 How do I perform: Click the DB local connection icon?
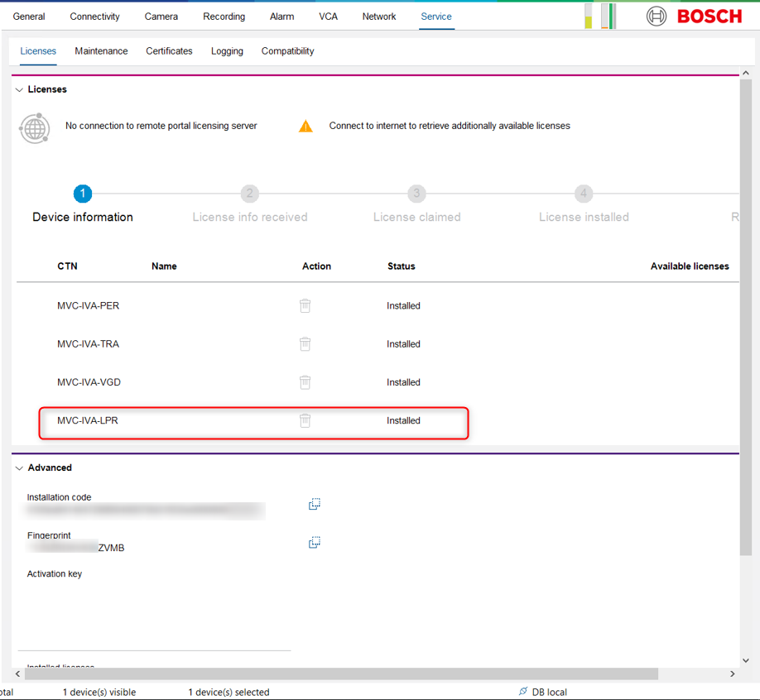tap(522, 692)
